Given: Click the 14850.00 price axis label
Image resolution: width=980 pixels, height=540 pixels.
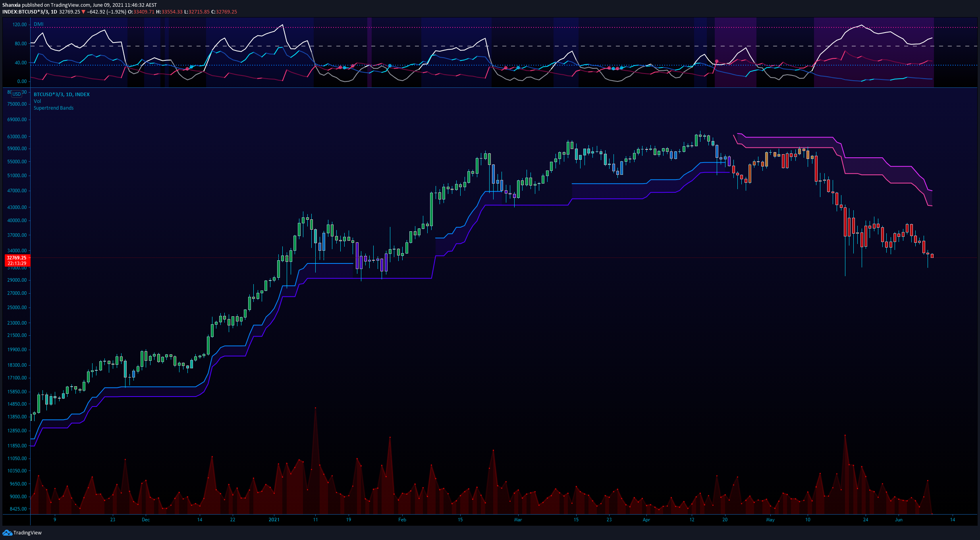Looking at the screenshot, I should (x=17, y=404).
